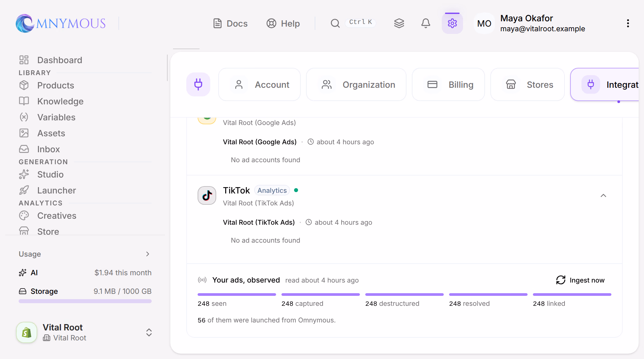Open the Omnymous logo home link
This screenshot has width=644, height=359.
61,23
